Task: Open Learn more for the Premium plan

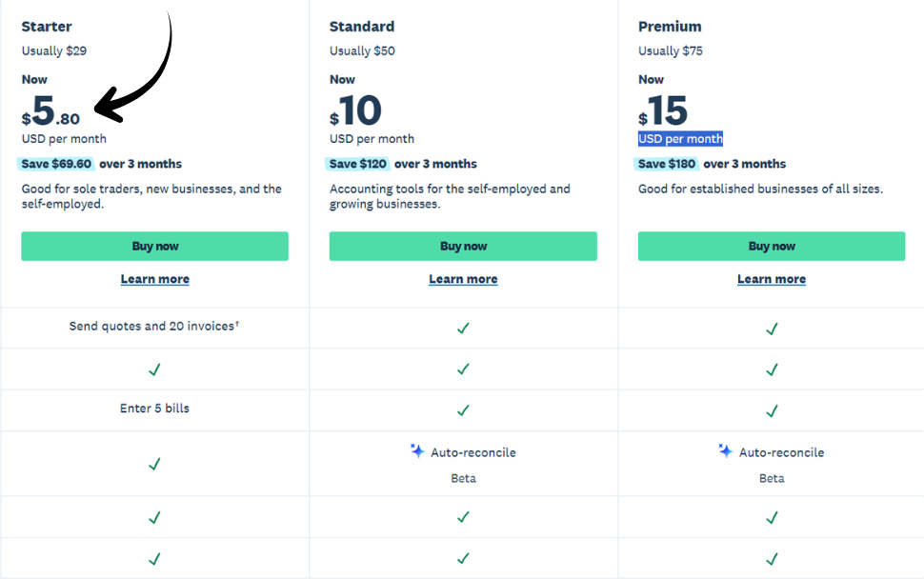Action: coord(772,278)
